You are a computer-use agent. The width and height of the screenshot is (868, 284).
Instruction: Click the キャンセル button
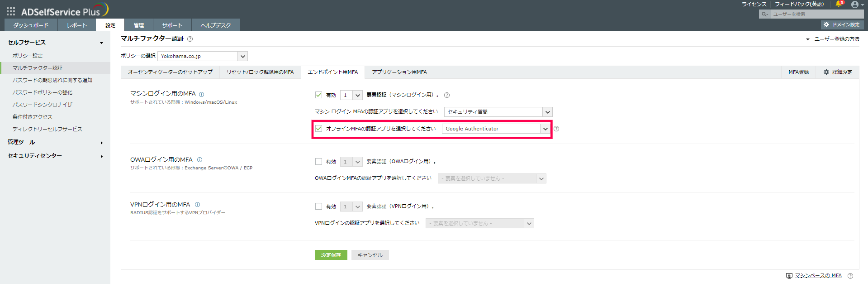(x=370, y=255)
